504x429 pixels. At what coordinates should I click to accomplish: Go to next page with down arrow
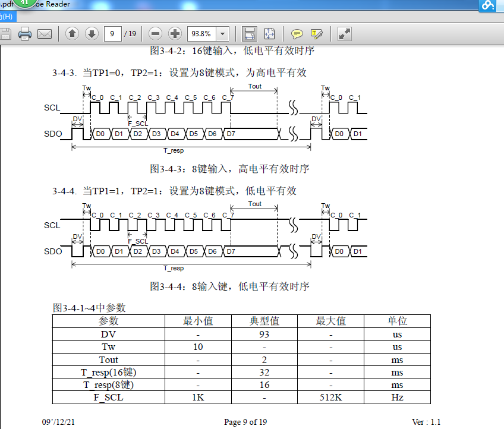coord(92,33)
